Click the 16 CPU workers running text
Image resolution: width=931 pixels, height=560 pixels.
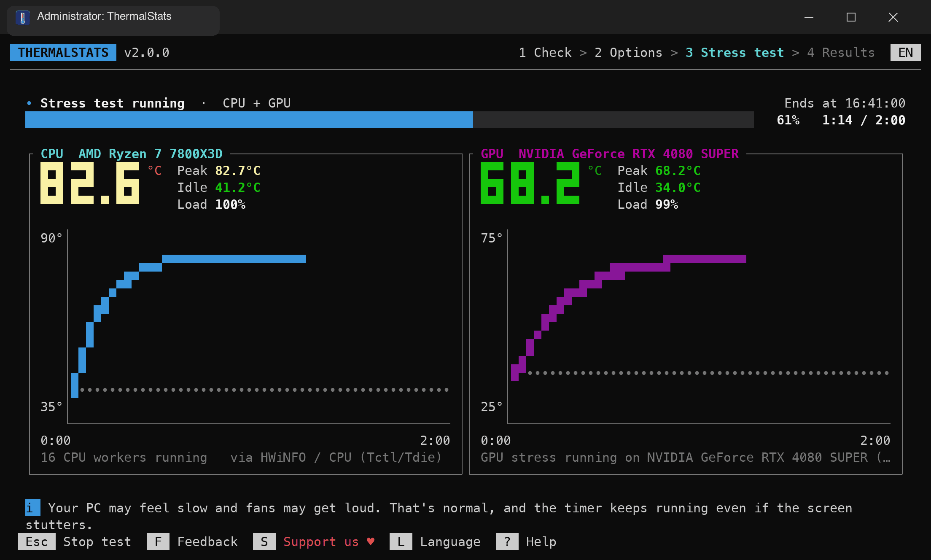pyautogui.click(x=124, y=457)
